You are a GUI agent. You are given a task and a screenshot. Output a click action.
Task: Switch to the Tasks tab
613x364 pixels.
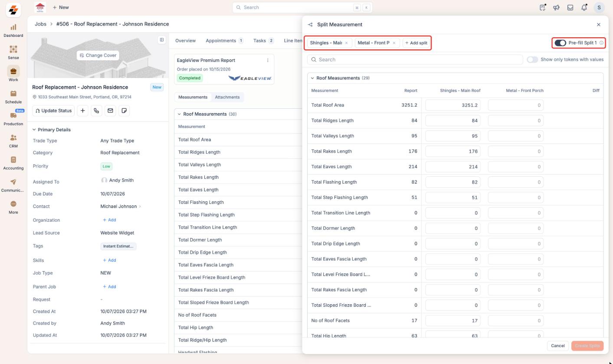tap(263, 40)
